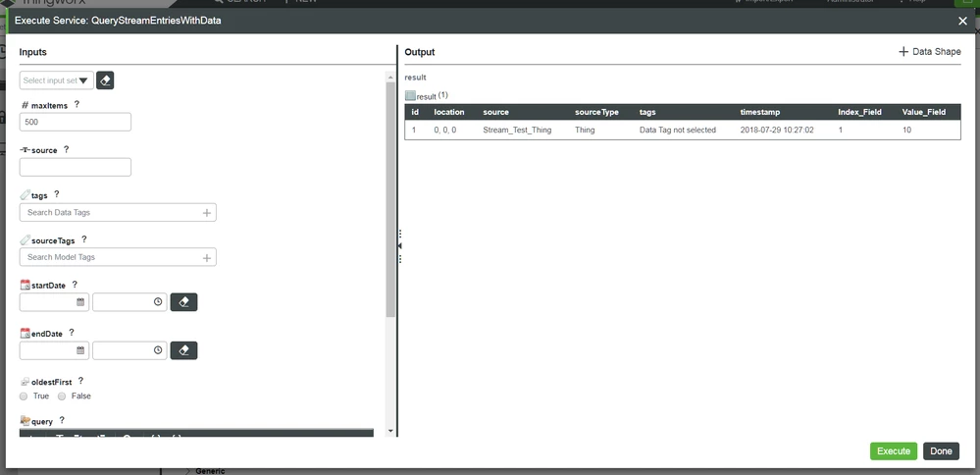980x475 pixels.
Task: Sort output by Value_Field column
Action: click(x=924, y=112)
